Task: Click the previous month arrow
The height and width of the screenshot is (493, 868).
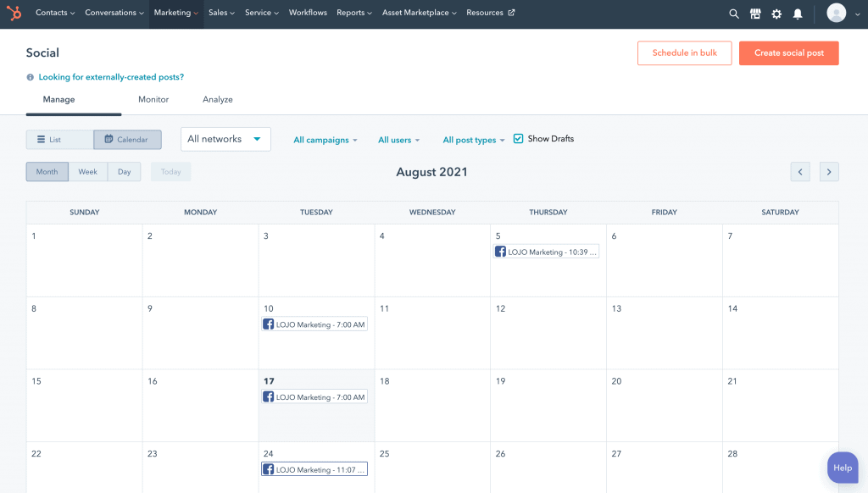Action: [800, 171]
